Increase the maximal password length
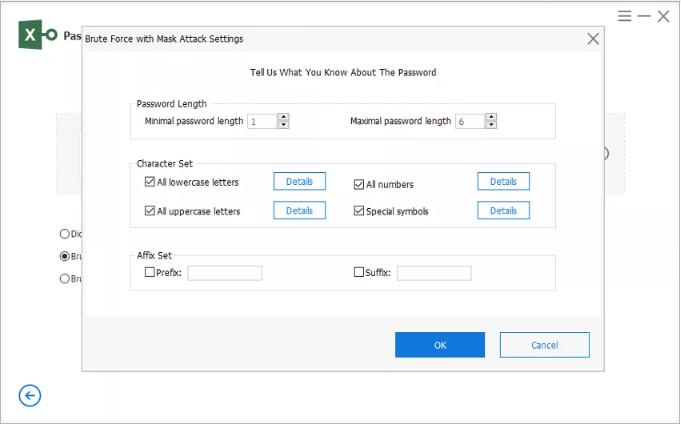Viewport: 681px width, 425px height. pyautogui.click(x=490, y=117)
